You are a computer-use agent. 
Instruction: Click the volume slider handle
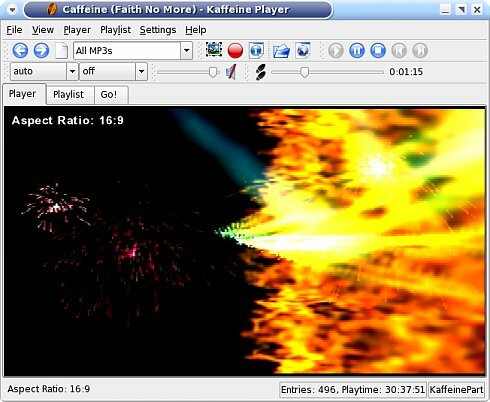[213, 72]
